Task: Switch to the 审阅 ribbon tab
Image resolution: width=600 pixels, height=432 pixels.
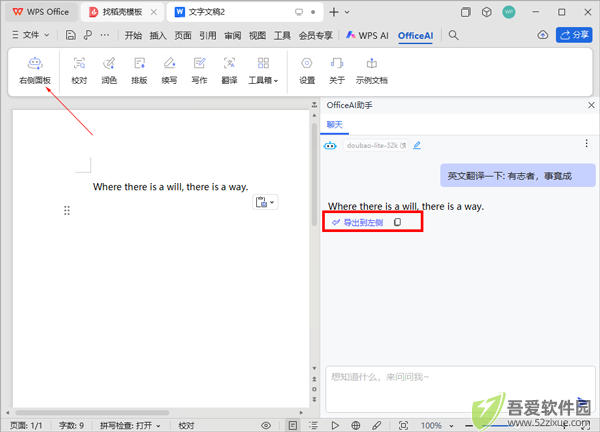Action: 233,36
